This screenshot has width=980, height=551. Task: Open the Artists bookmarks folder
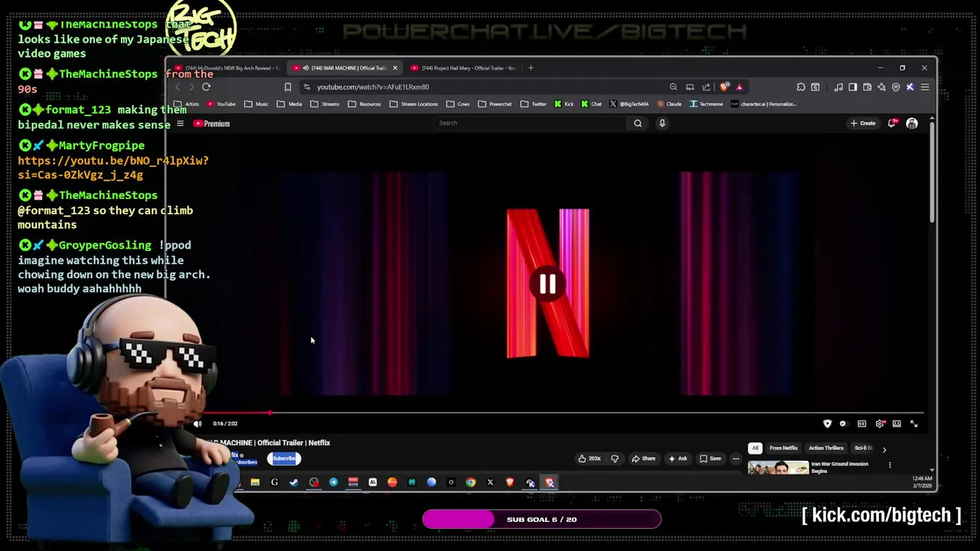coord(187,104)
